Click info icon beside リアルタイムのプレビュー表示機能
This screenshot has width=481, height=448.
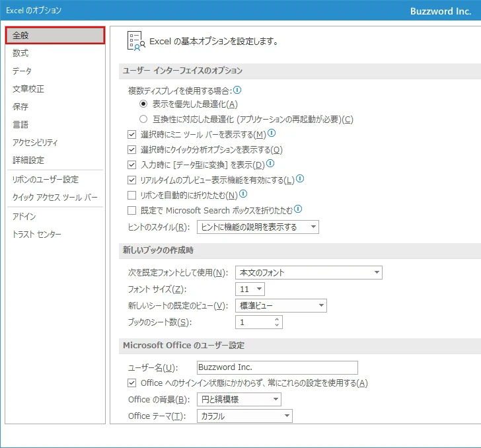pos(300,179)
